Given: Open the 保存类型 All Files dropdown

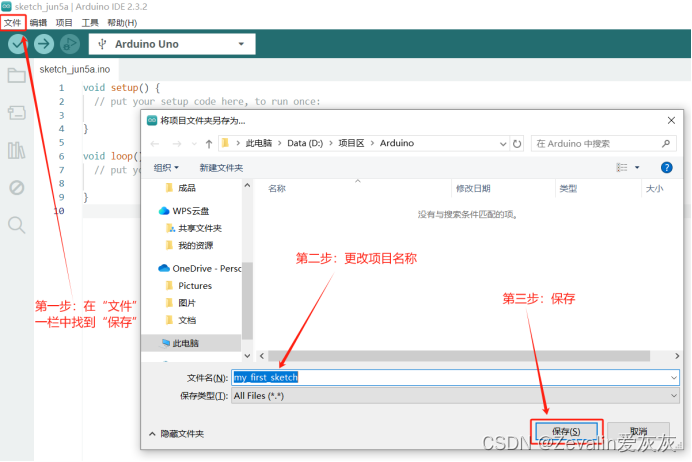Looking at the screenshot, I should [x=455, y=396].
